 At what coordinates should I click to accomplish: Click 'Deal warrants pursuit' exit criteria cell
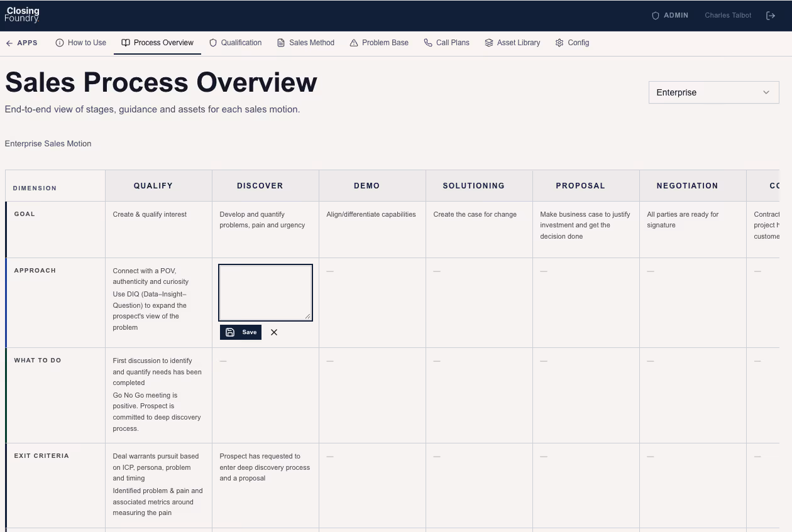(x=157, y=484)
